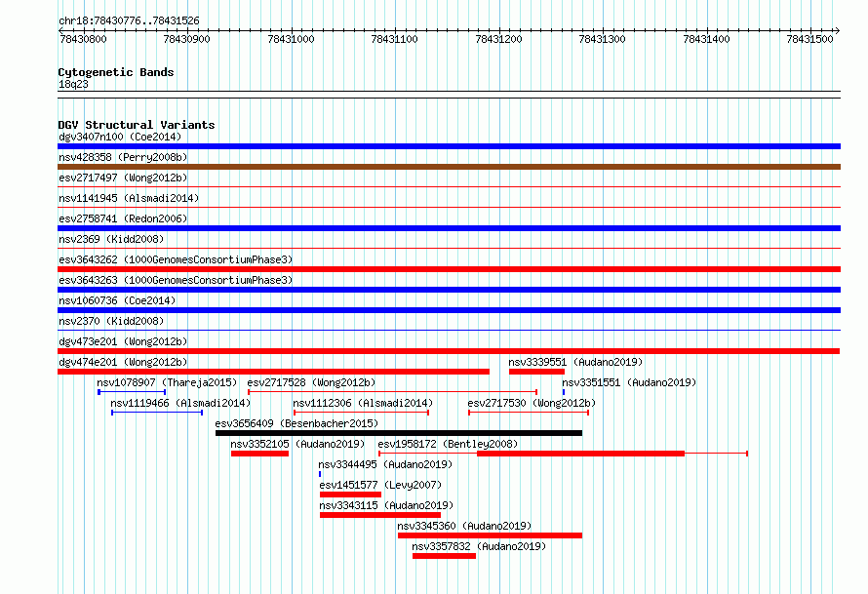The image size is (868, 594).
Task: Click the dgv3407n100 (Coe2014) label
Action: tap(120, 137)
